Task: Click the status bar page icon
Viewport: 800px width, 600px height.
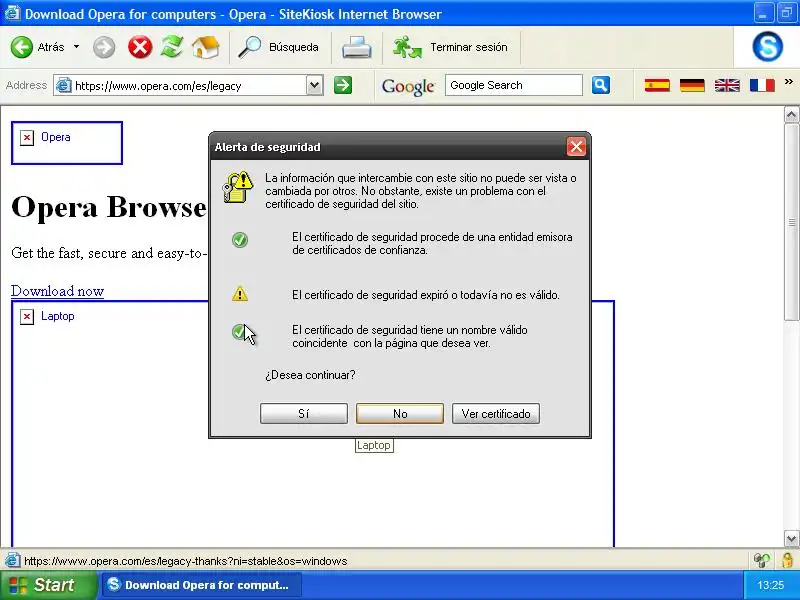Action: click(12, 560)
